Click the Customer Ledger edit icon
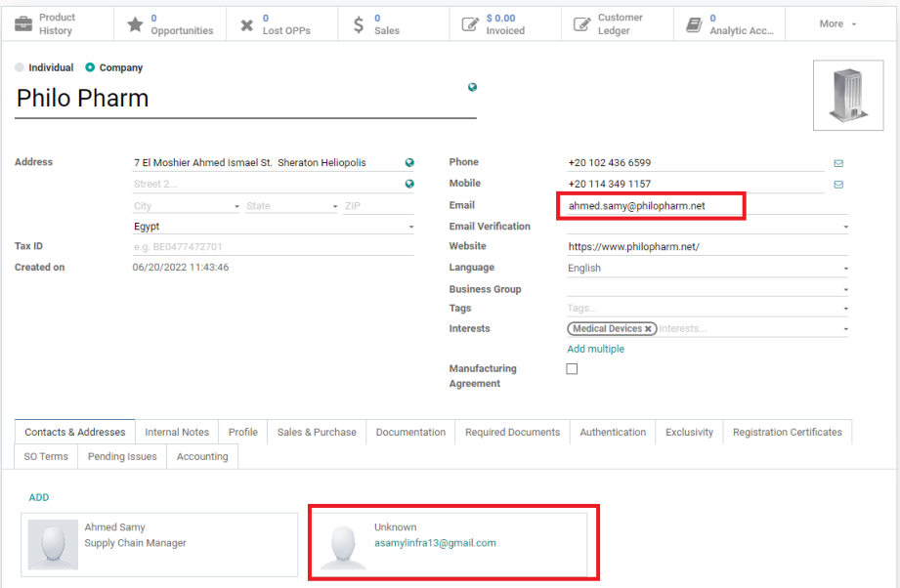900x588 pixels. 581,24
